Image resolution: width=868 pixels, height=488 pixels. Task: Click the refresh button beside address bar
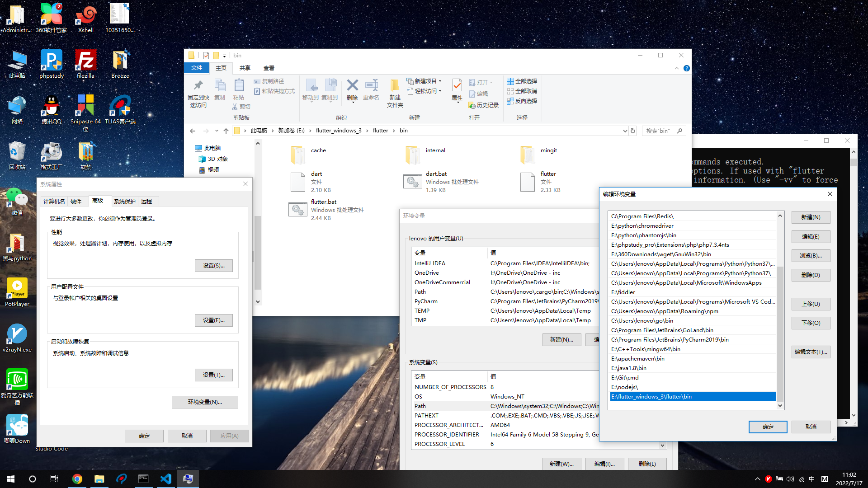click(x=633, y=131)
